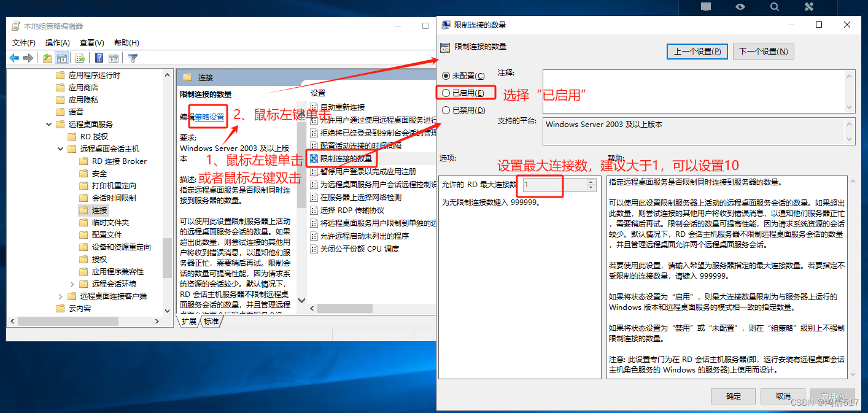Click the 上一个设置(P) button
This screenshot has height=413, width=868.
[x=698, y=52]
